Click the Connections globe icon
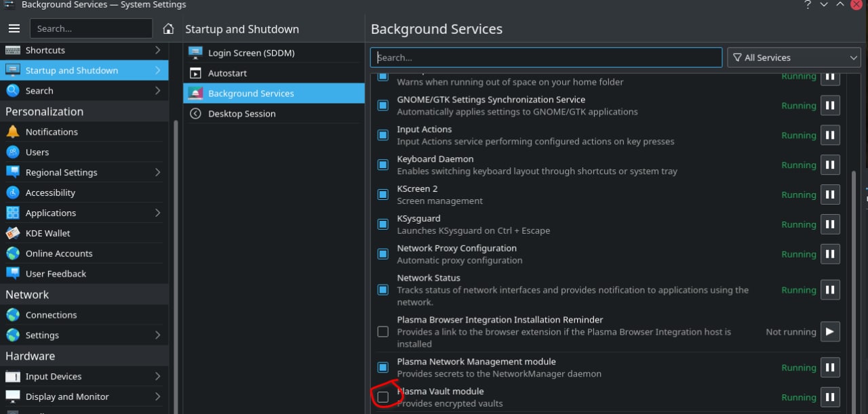 (x=12, y=315)
